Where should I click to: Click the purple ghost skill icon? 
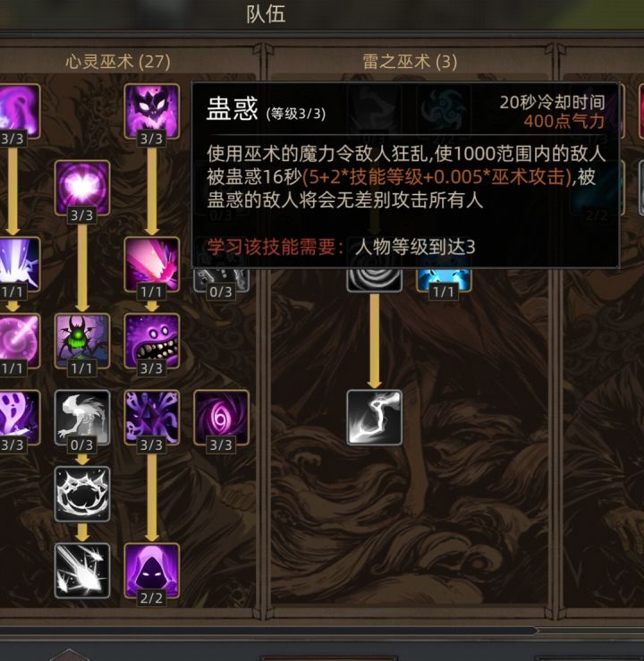click(18, 418)
